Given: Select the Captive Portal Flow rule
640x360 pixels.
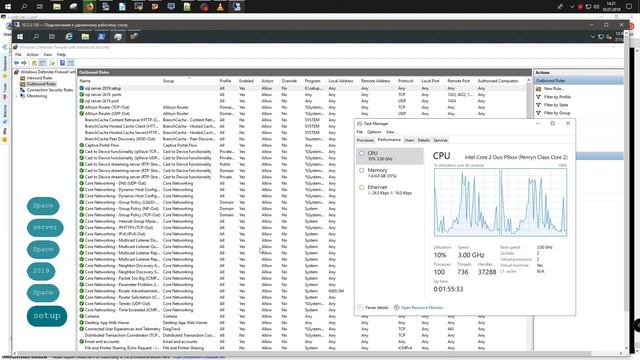Looking at the screenshot, I should [x=102, y=145].
